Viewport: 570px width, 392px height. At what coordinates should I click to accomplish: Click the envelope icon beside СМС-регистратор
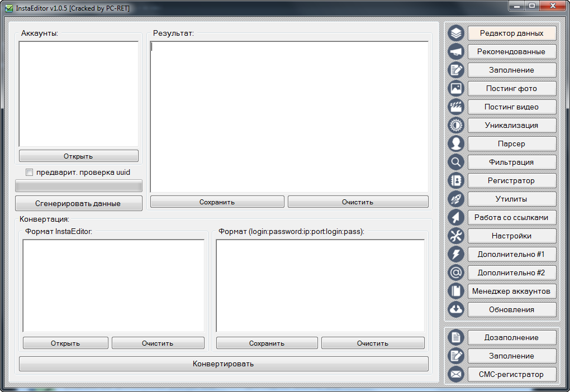pyautogui.click(x=456, y=374)
